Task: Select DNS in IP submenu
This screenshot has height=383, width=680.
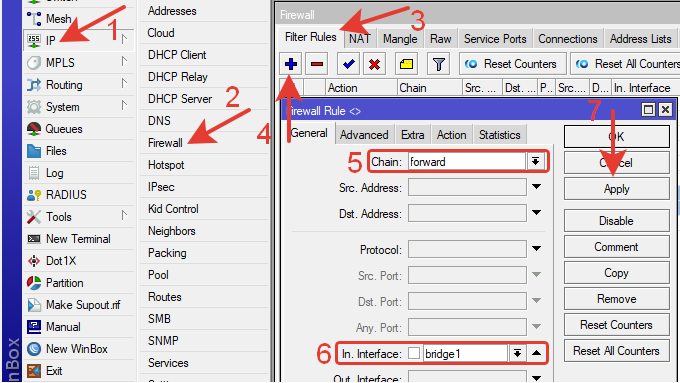Action: (159, 121)
